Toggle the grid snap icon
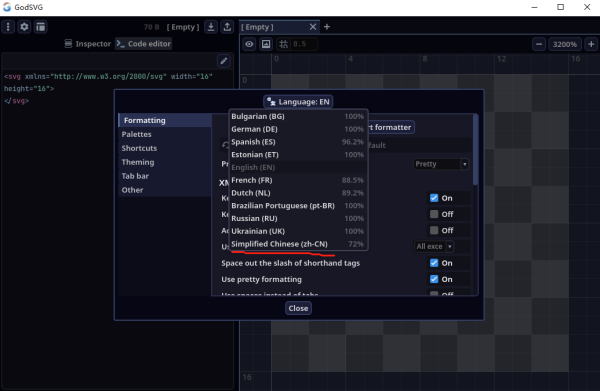This screenshot has width=600, height=391. click(x=284, y=44)
